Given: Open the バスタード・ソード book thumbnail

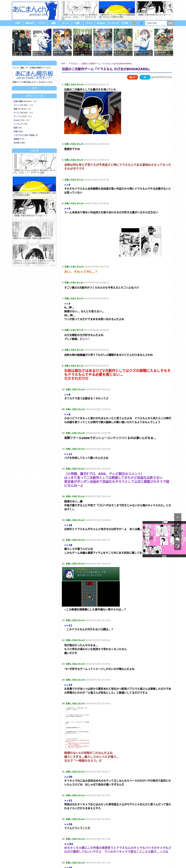Looking at the screenshot, I should (x=82, y=42).
